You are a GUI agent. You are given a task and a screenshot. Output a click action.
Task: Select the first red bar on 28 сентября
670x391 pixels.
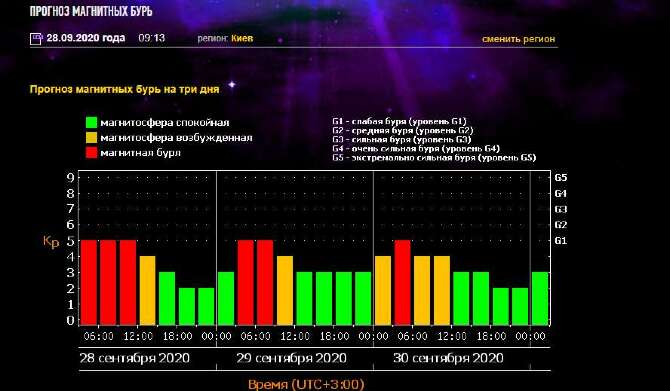click(x=89, y=282)
